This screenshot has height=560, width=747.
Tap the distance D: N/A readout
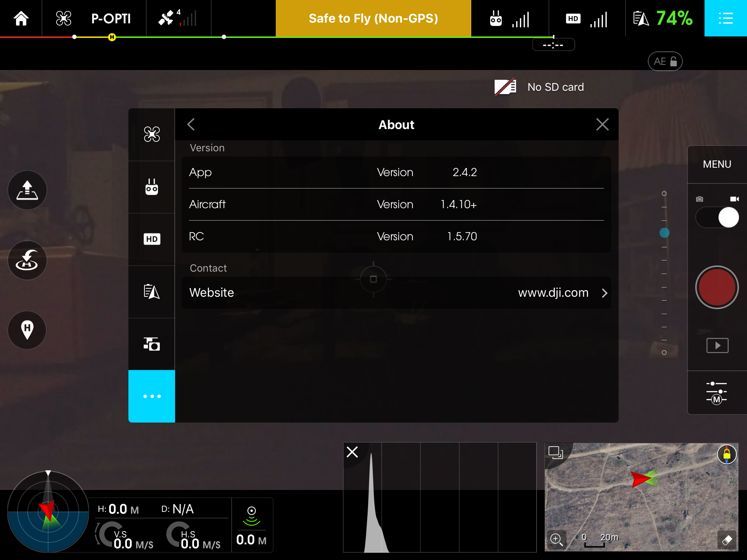(177, 509)
